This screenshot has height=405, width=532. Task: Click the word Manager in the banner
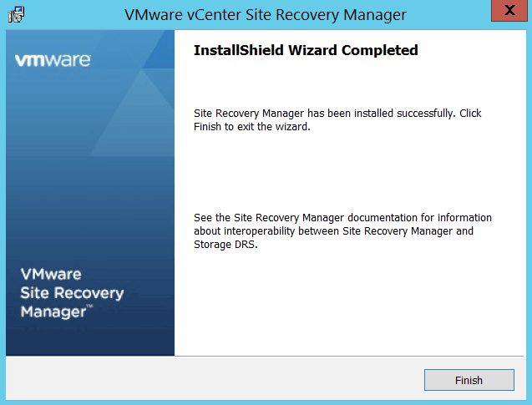(52, 312)
